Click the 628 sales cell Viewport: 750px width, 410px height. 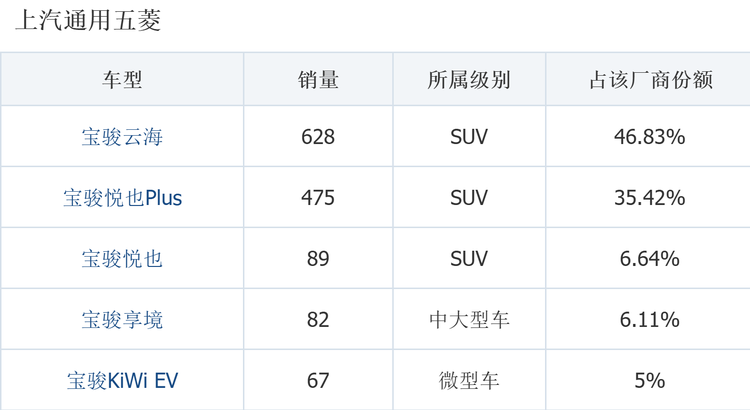(x=318, y=137)
